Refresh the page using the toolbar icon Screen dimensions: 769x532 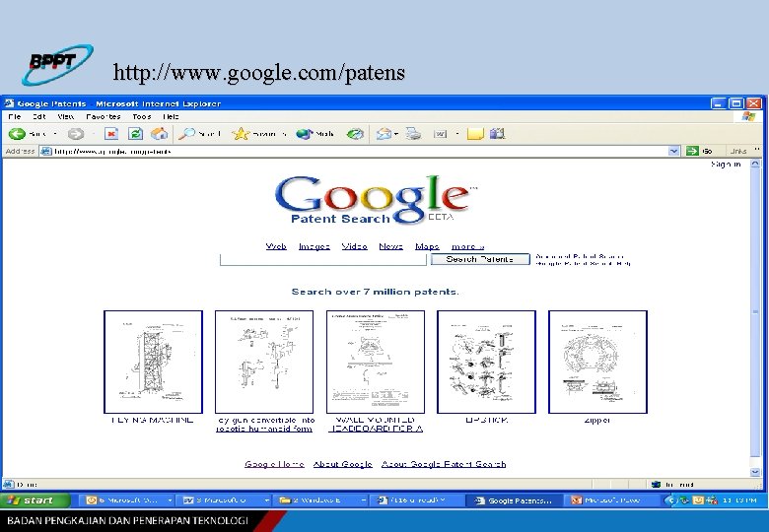click(135, 134)
